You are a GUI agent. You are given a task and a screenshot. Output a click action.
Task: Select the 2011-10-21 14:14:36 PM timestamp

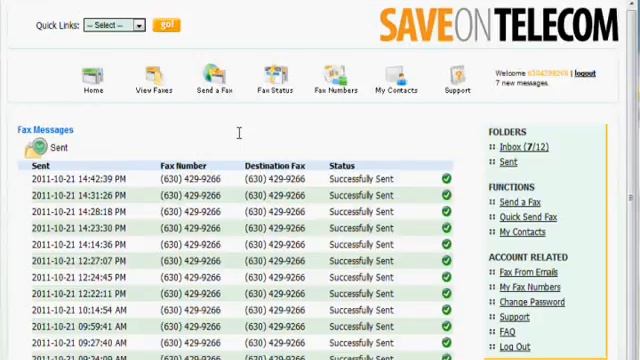79,244
